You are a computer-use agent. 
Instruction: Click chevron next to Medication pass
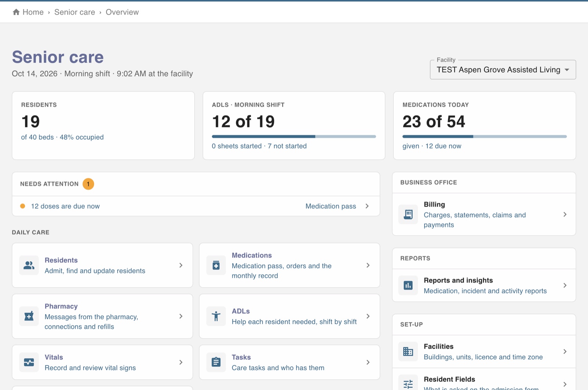[367, 206]
